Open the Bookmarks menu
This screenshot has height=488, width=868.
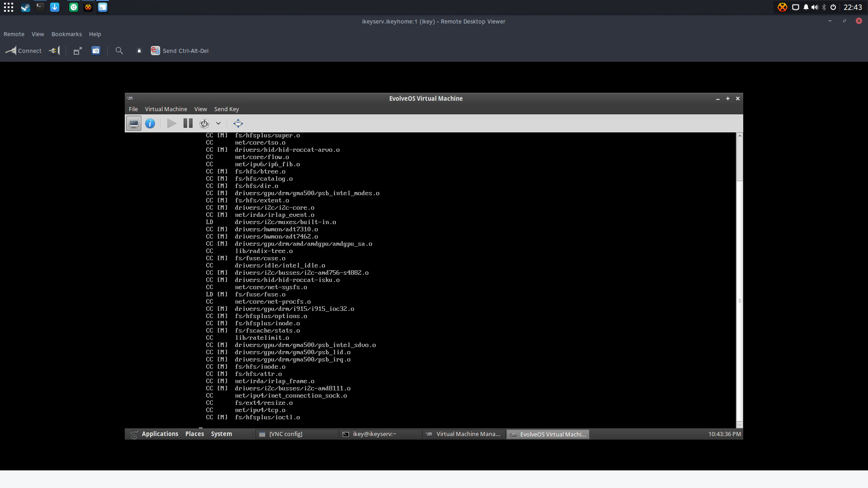[x=66, y=34]
